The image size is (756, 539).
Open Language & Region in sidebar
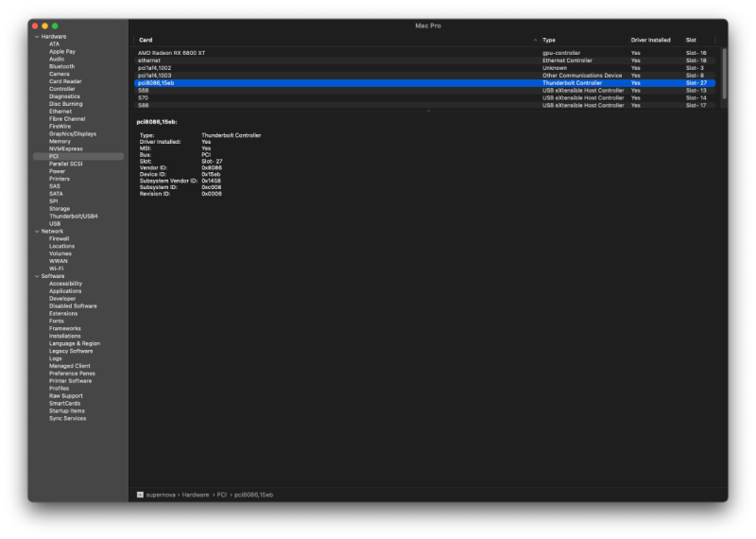pos(75,343)
